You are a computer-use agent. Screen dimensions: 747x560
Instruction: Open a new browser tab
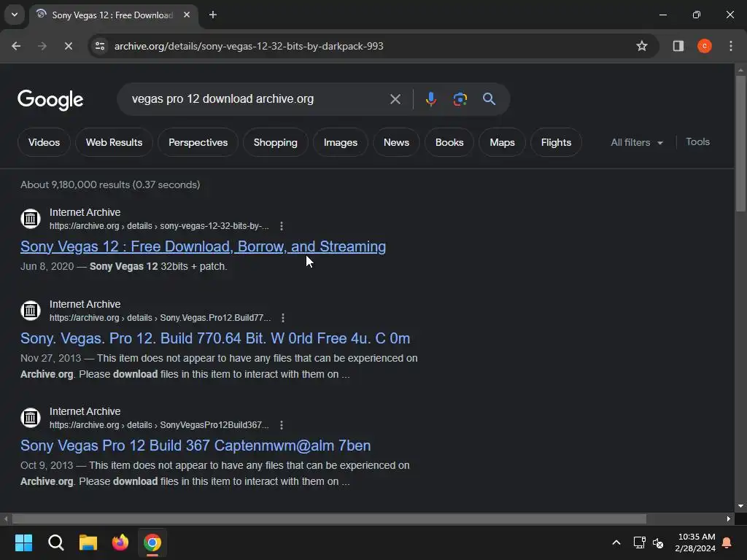(x=213, y=15)
